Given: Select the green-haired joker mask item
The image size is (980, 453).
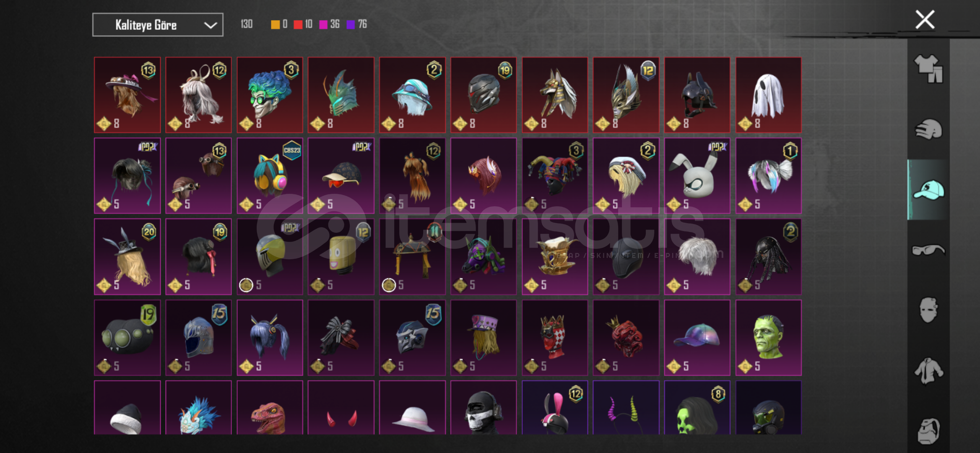Looking at the screenshot, I should [x=270, y=95].
